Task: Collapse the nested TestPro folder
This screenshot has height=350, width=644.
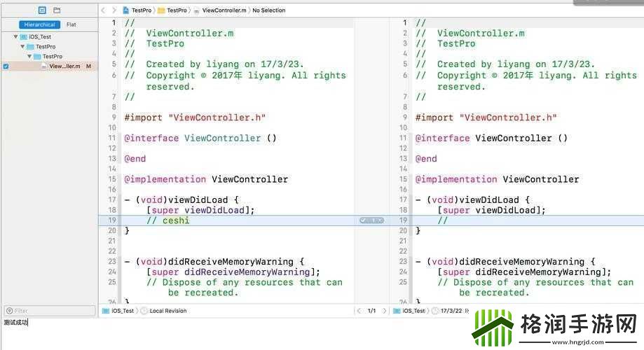Action: pos(29,56)
